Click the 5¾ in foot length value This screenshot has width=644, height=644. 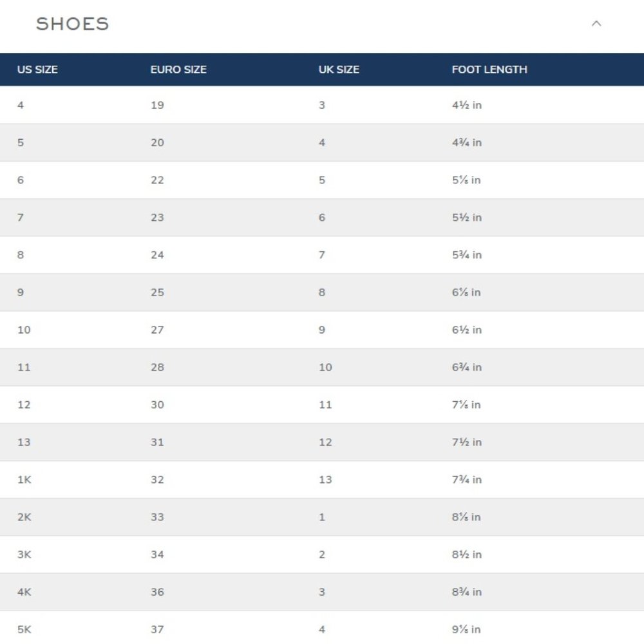click(x=466, y=254)
